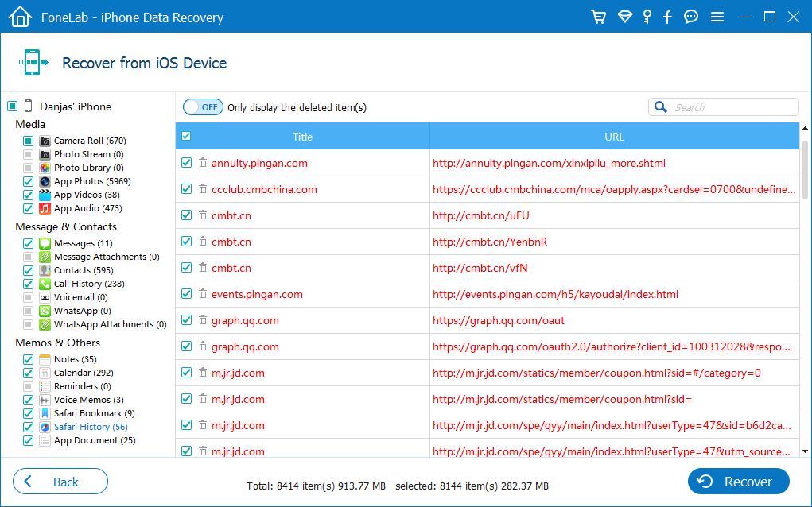
Task: Click trash icon beside events.pingan.com
Action: 203,293
